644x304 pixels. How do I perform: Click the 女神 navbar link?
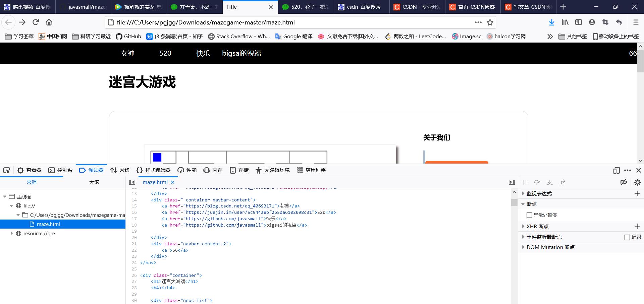pos(128,53)
